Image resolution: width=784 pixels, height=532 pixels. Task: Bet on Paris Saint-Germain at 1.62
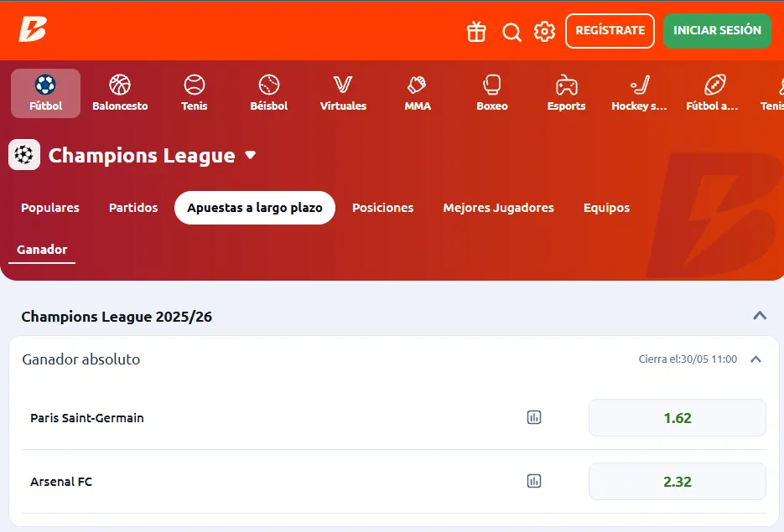click(677, 417)
